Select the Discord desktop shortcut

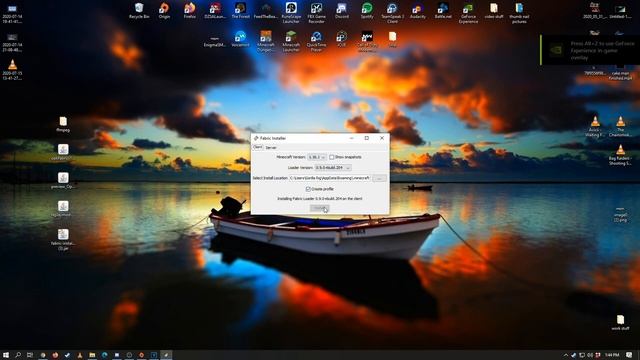click(x=342, y=11)
